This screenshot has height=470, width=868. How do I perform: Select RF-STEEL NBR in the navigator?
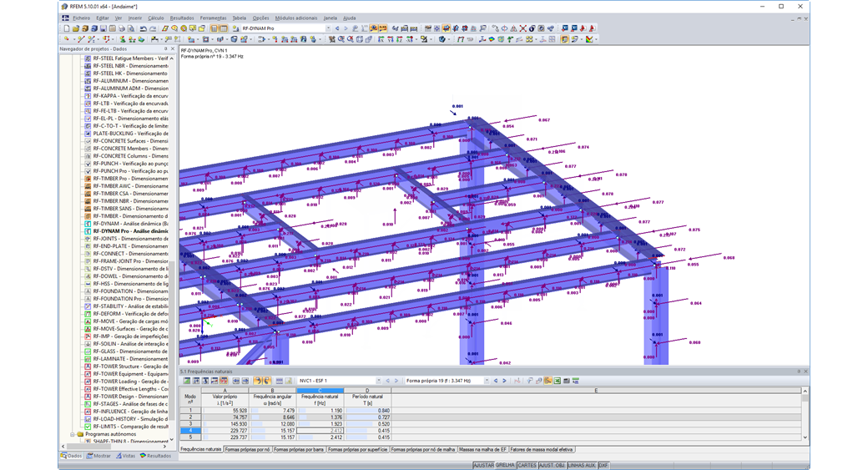tap(130, 66)
